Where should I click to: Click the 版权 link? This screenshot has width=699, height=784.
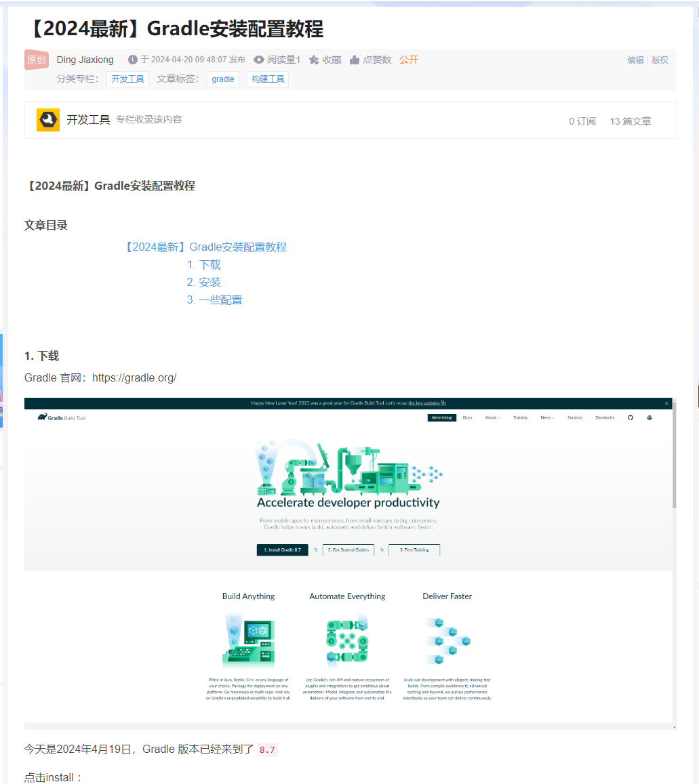click(x=660, y=60)
